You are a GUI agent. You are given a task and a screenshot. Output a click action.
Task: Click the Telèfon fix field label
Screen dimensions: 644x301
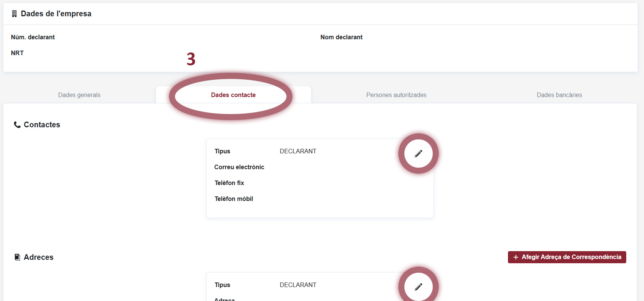pyautogui.click(x=229, y=183)
